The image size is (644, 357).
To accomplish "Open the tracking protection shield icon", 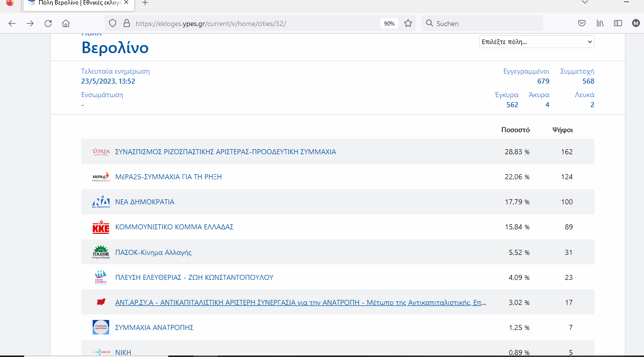I will coord(113,23).
